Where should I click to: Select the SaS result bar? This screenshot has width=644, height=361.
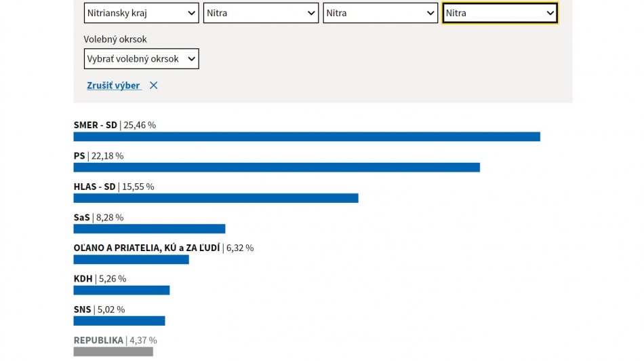[x=149, y=229]
